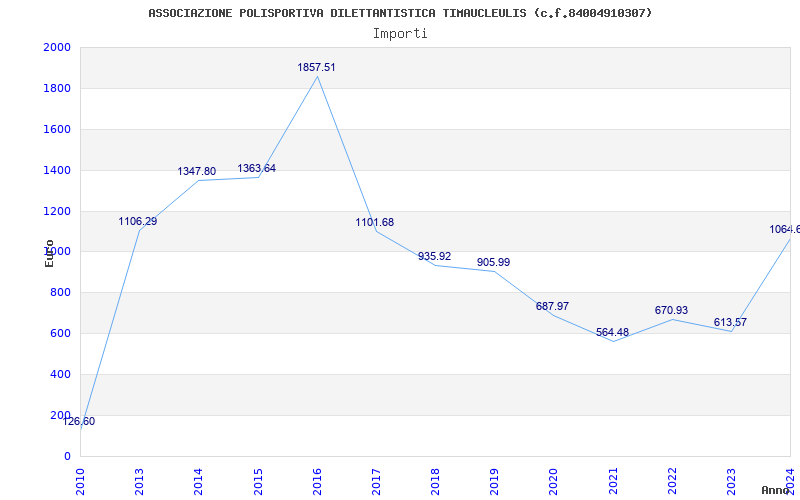Click the 1400 y-axis tick label
800x500 pixels.
57,170
